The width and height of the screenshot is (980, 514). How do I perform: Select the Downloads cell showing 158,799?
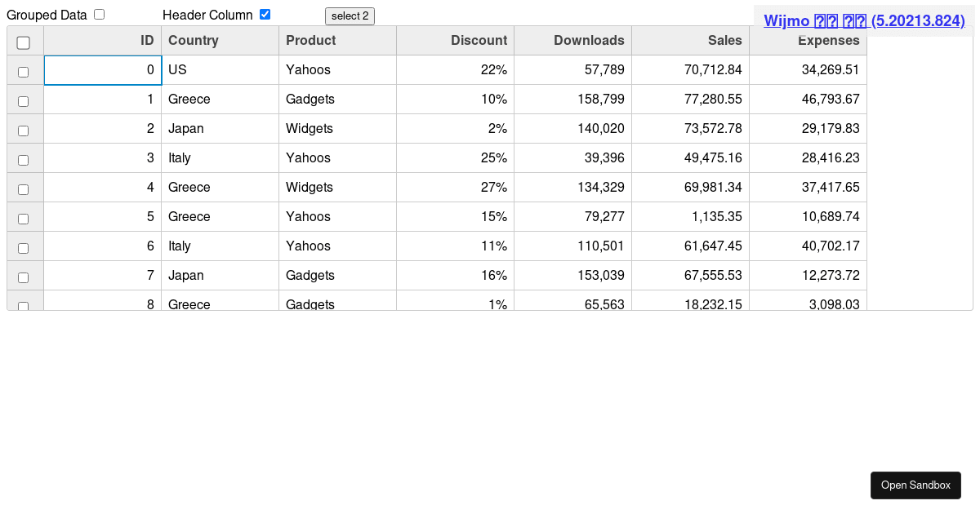click(x=572, y=100)
